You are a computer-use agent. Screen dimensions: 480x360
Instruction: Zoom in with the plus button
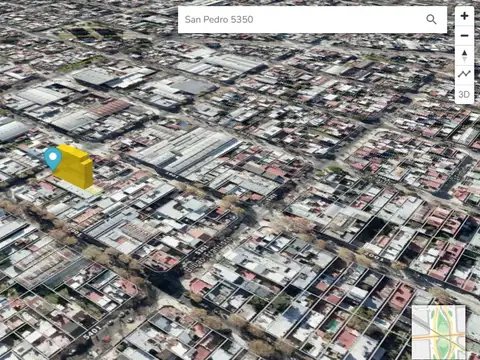click(x=464, y=16)
